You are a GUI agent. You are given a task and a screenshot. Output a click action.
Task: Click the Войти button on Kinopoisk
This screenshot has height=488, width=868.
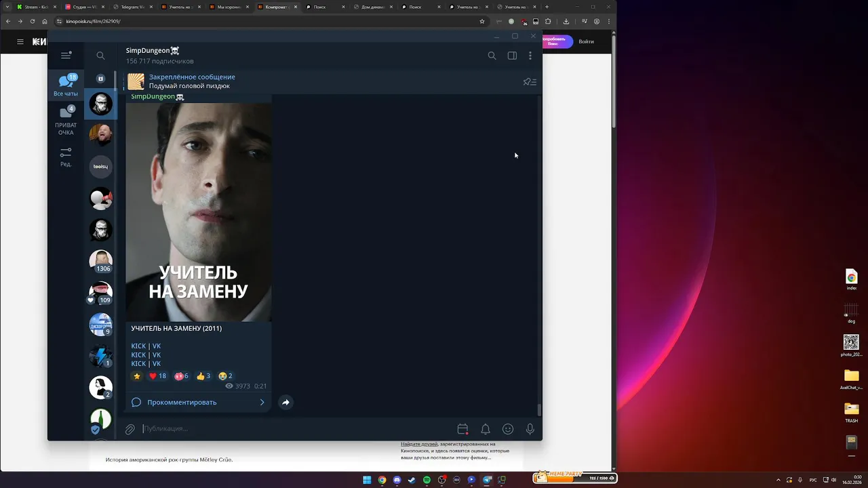587,41
